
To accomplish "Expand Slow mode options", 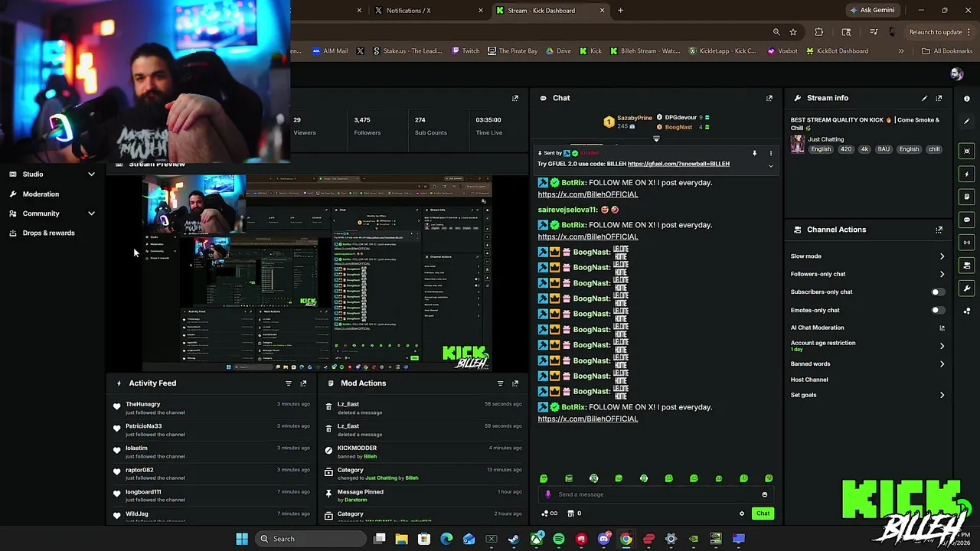I will click(x=942, y=256).
